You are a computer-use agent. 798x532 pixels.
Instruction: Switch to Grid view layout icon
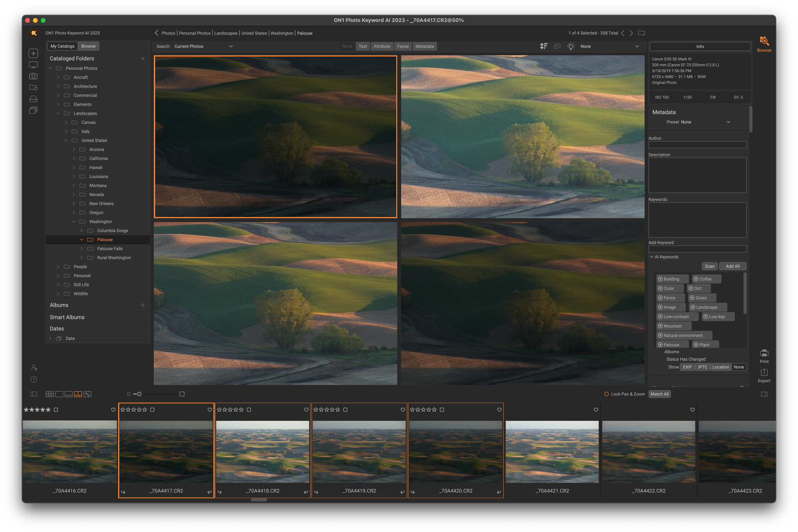(49, 394)
